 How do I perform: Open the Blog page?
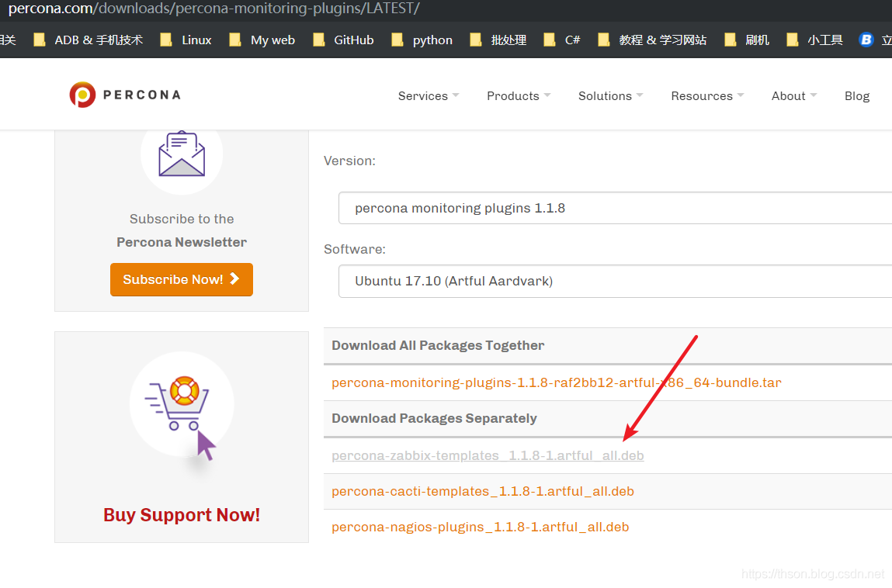[857, 96]
